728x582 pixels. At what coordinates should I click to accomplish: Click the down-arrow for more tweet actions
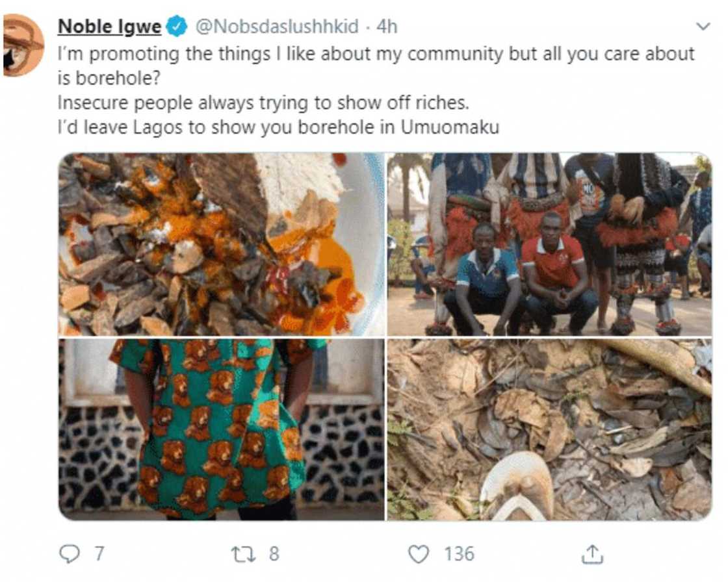[x=703, y=25]
